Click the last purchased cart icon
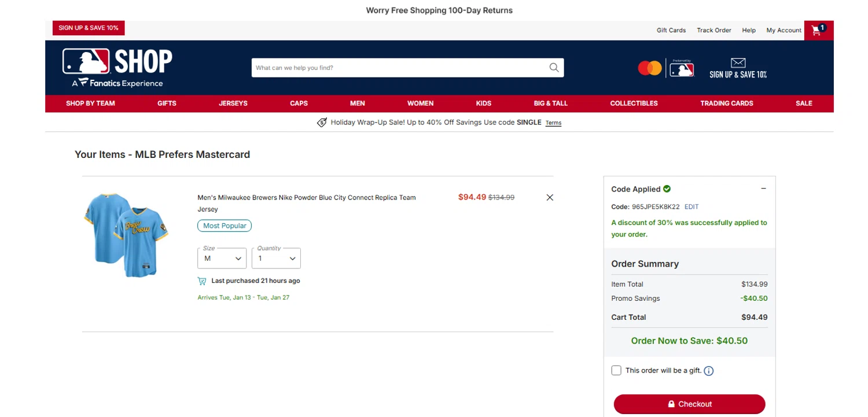The image size is (868, 417). click(x=202, y=281)
